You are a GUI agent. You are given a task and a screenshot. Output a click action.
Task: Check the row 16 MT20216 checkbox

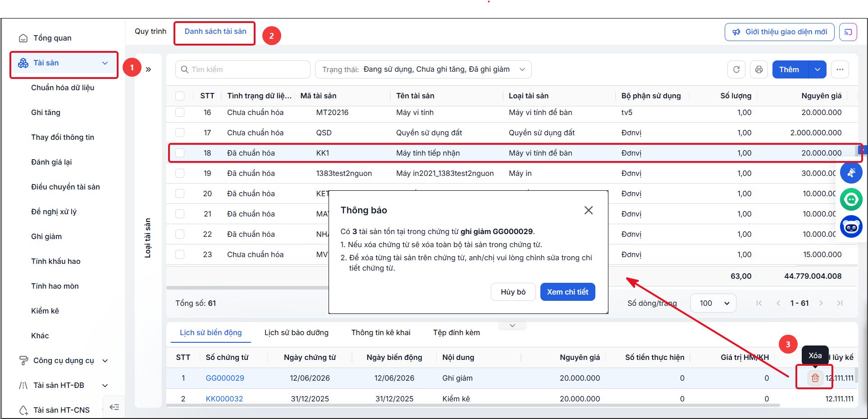[x=180, y=112]
